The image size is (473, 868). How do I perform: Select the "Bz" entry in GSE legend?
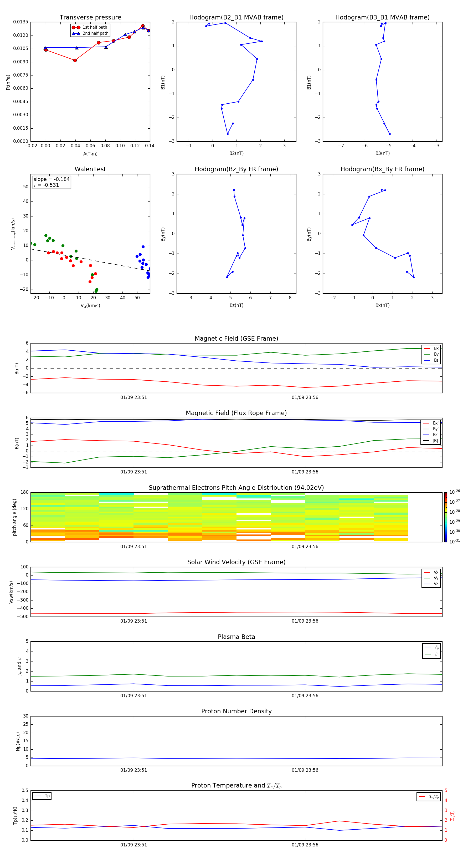click(x=431, y=360)
